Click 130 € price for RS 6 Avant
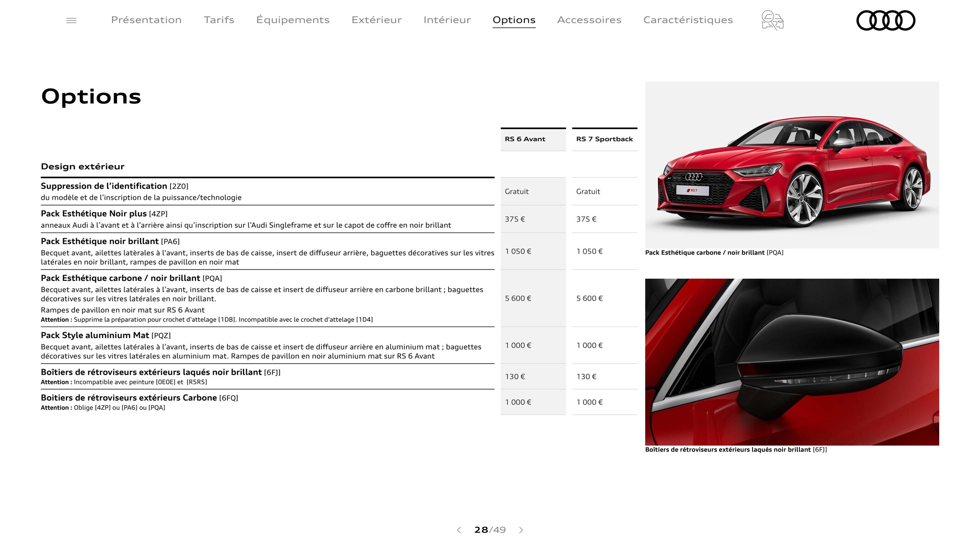 pyautogui.click(x=515, y=377)
